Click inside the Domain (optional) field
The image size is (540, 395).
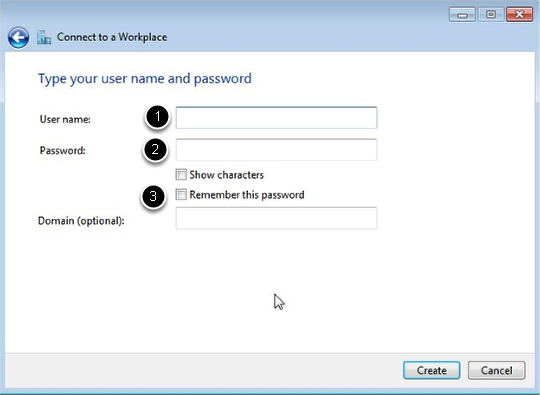pos(276,218)
